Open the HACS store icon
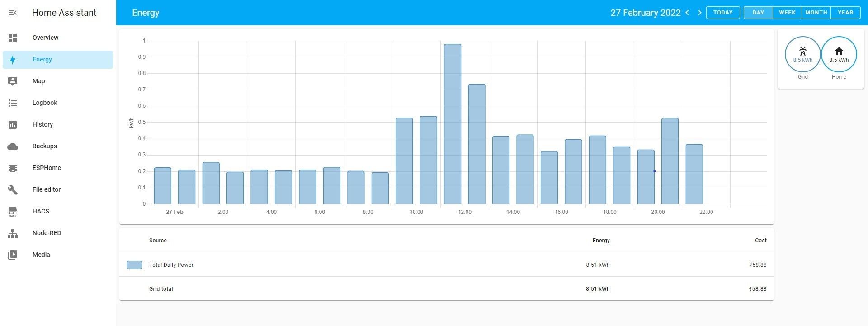868x326 pixels. (13, 211)
